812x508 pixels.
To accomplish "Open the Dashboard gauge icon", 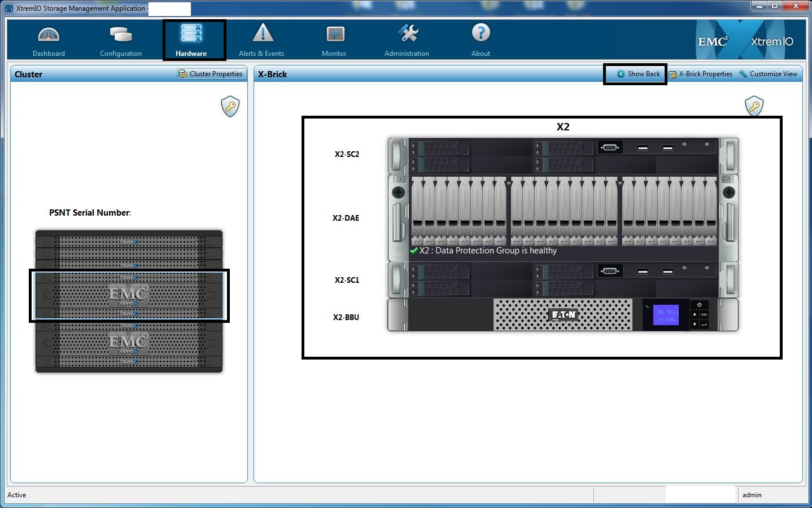I will [x=49, y=35].
